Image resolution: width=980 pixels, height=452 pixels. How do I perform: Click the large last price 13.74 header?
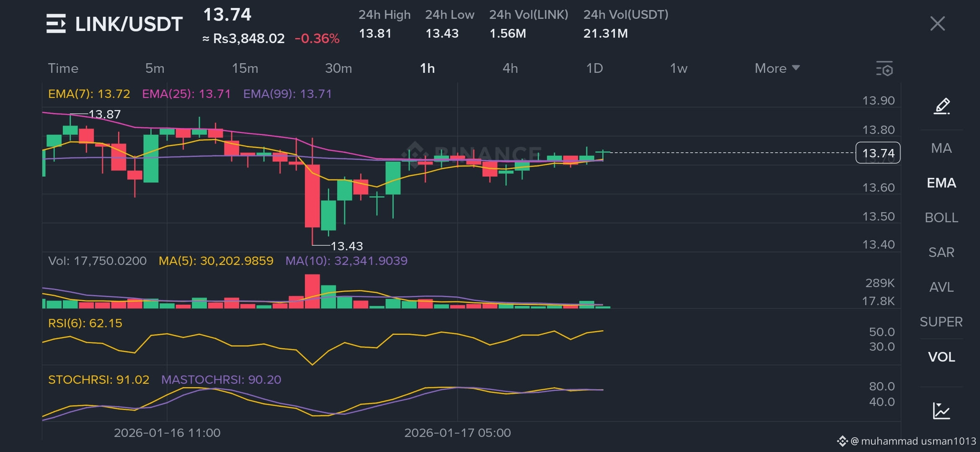227,15
